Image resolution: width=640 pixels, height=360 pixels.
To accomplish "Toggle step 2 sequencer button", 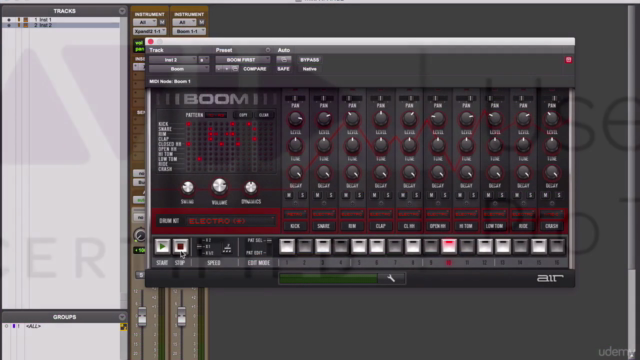I will pos(305,246).
